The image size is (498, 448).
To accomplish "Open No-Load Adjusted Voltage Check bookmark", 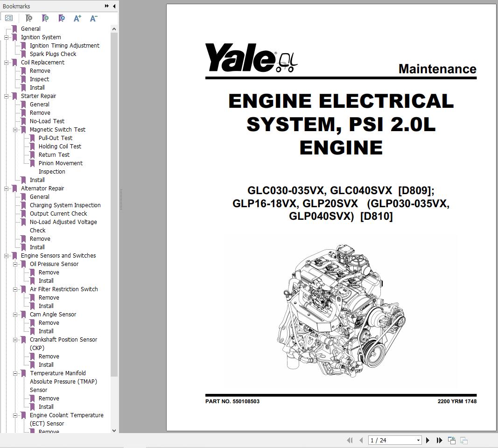I will coord(63,226).
